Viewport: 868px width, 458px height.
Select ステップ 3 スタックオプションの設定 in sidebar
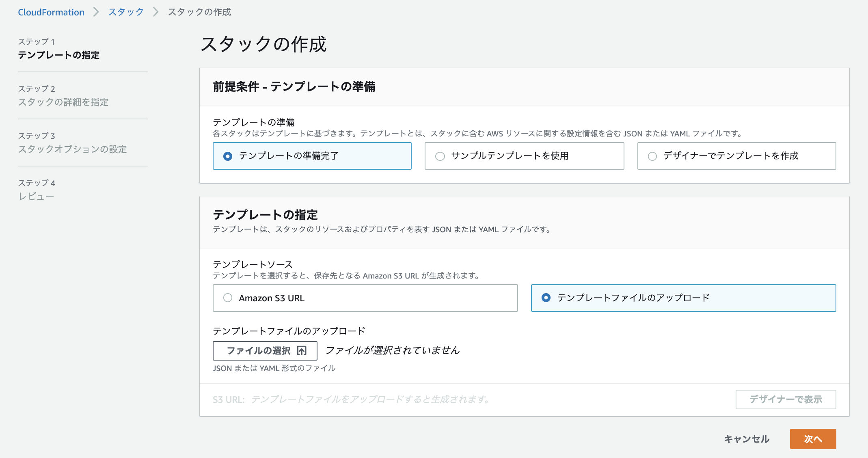pos(72,143)
